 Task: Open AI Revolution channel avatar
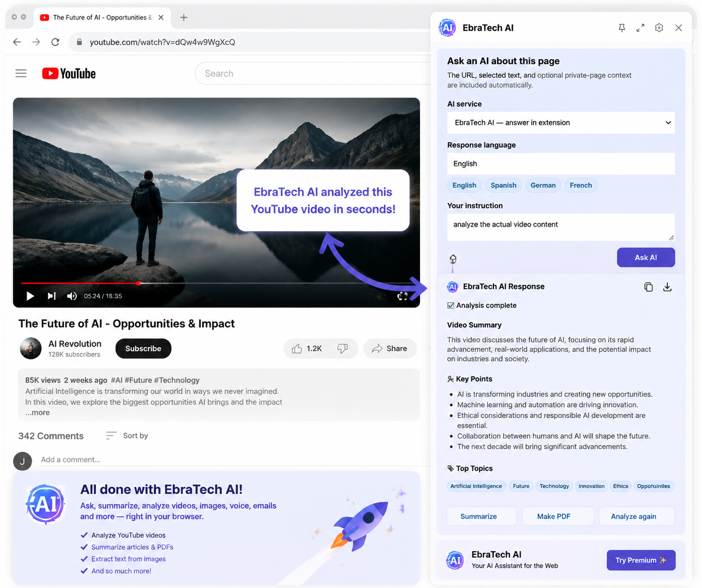click(x=31, y=348)
